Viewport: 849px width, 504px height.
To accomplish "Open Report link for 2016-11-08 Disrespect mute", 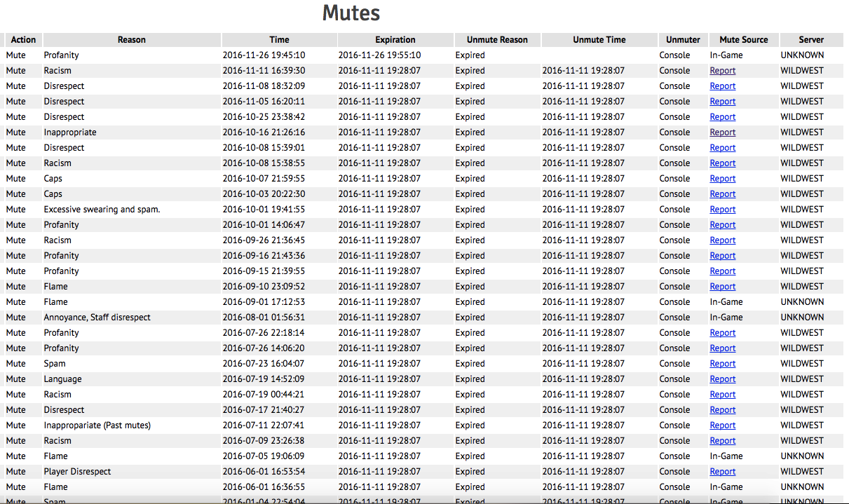I will tap(722, 86).
